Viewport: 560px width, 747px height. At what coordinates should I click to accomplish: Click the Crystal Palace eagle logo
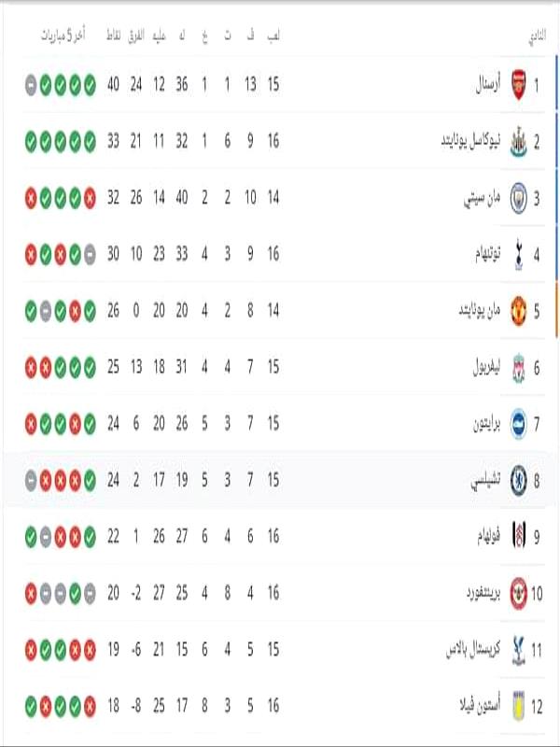pyautogui.click(x=519, y=650)
